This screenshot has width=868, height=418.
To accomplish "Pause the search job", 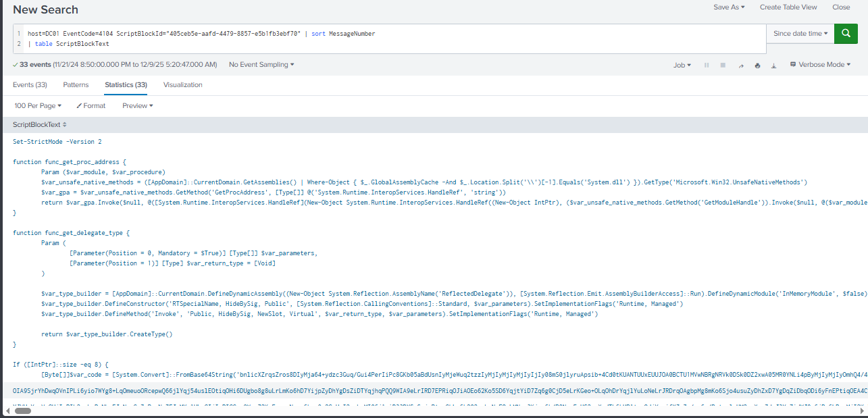I will click(707, 66).
